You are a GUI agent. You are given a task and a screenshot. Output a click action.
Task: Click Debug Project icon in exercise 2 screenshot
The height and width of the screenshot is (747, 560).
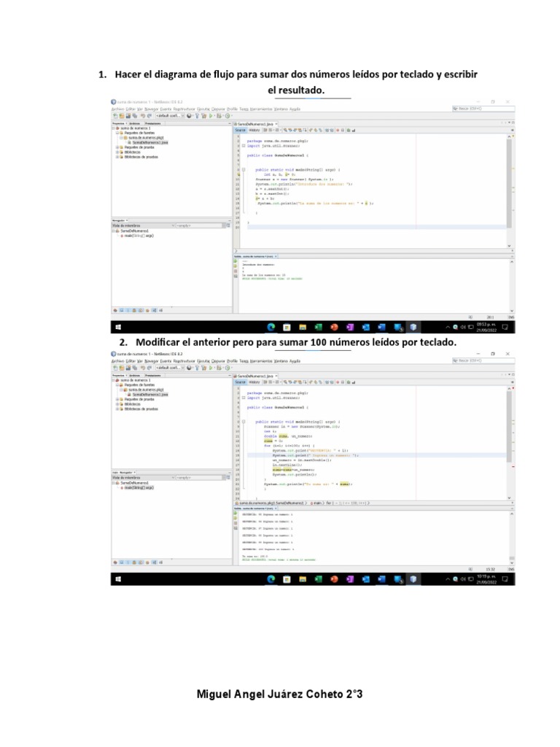tap(219, 368)
